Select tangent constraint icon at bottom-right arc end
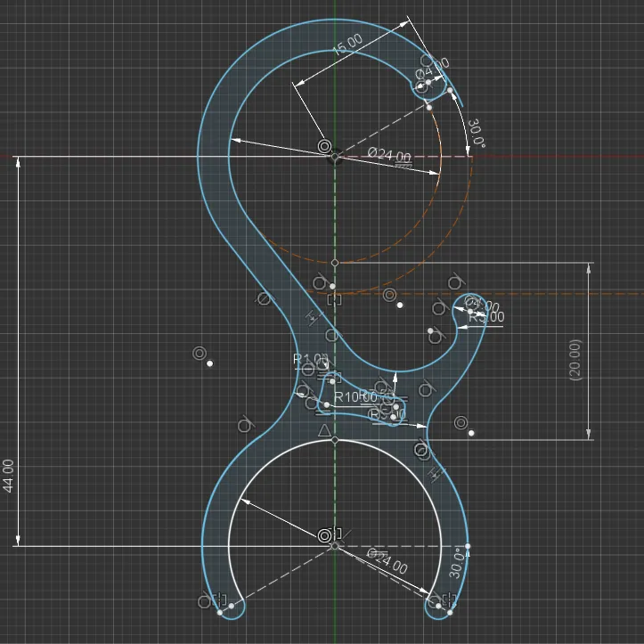 [434, 601]
